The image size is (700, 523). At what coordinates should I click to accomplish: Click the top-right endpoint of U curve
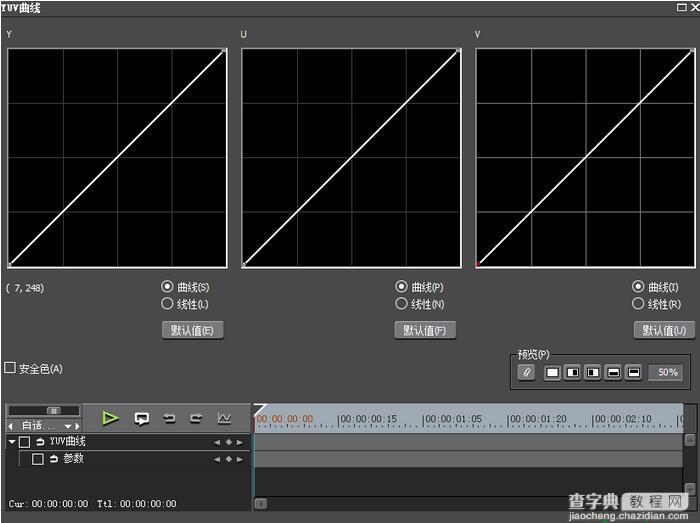click(458, 51)
